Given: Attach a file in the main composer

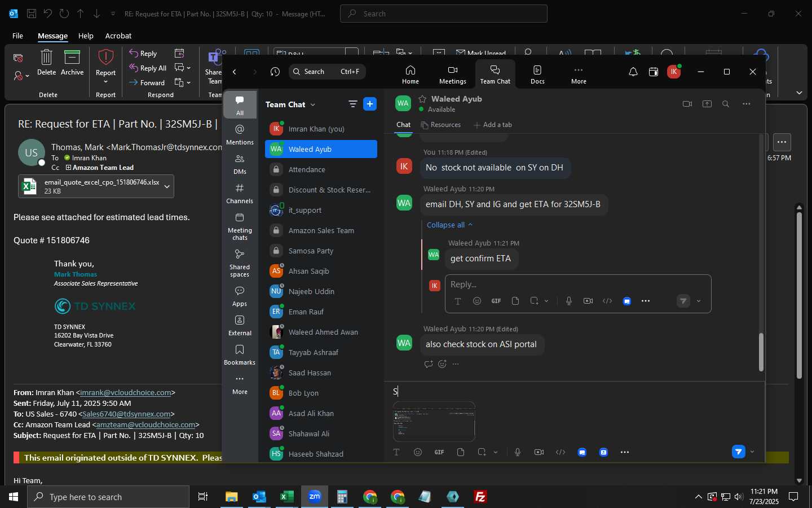Looking at the screenshot, I should click(461, 452).
